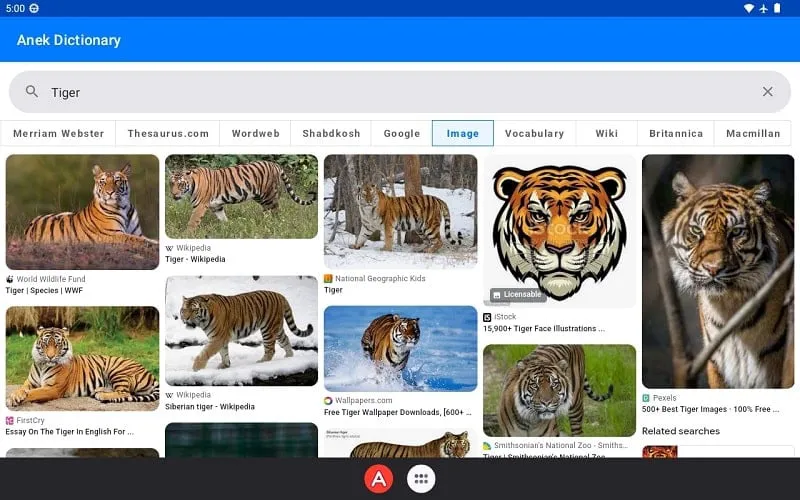The width and height of the screenshot is (800, 500).
Task: Click the airplane mode status icon
Action: [763, 8]
